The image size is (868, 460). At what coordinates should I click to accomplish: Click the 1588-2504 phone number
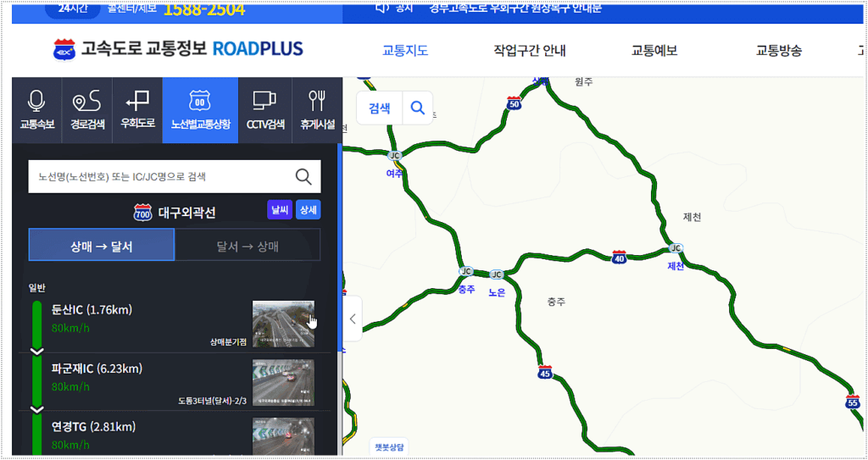(x=204, y=9)
